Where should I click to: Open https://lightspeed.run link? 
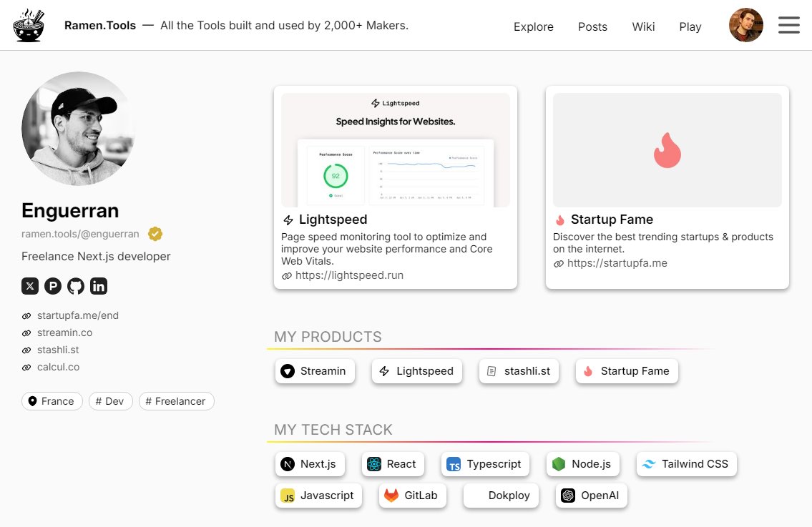[349, 275]
